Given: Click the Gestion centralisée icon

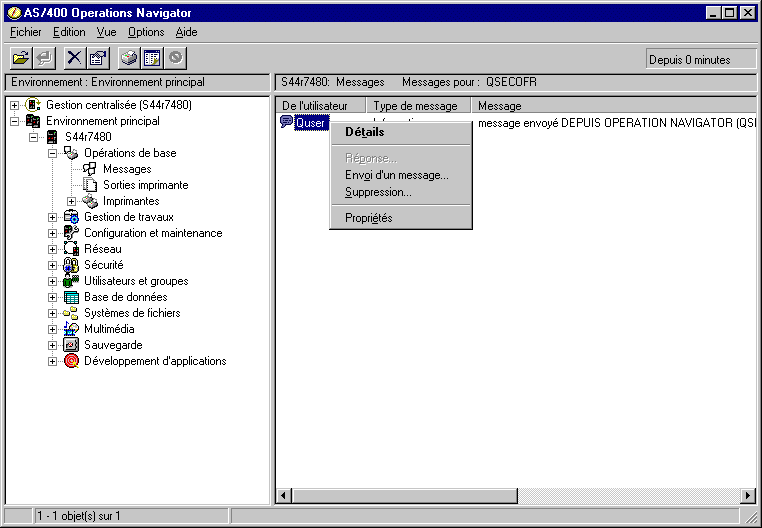Looking at the screenshot, I should pyautogui.click(x=33, y=105).
